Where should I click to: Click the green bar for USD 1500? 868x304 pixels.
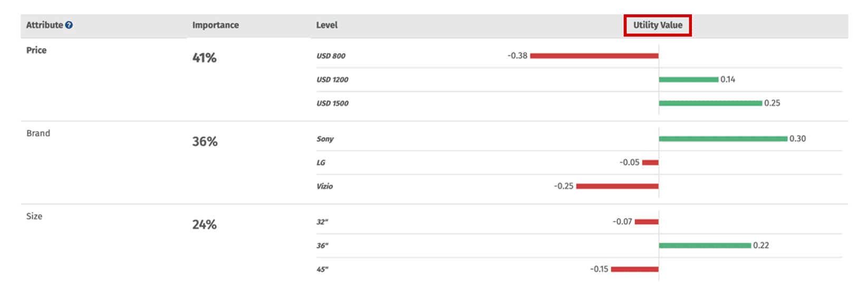tap(710, 103)
